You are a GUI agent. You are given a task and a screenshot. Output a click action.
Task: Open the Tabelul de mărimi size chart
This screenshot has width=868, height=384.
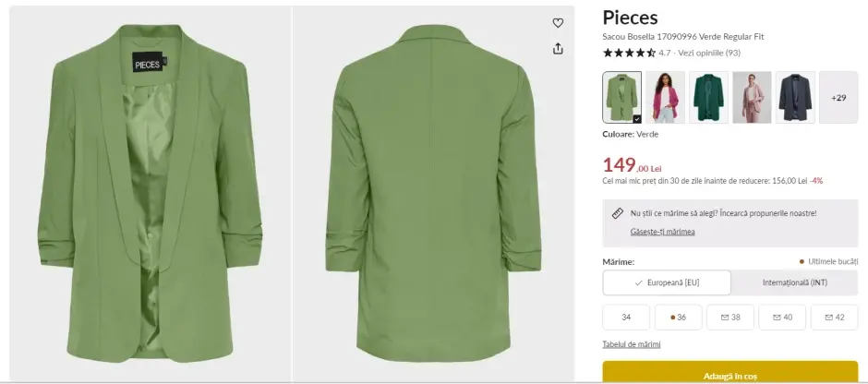(631, 344)
